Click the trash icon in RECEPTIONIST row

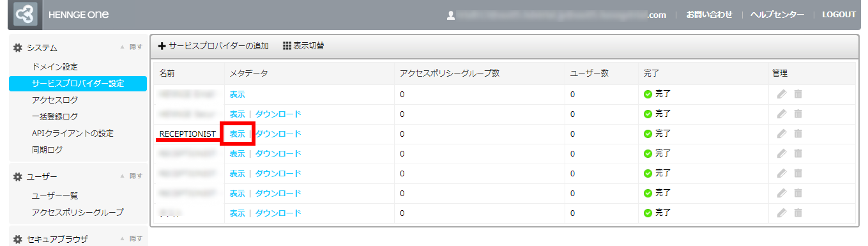pos(798,134)
